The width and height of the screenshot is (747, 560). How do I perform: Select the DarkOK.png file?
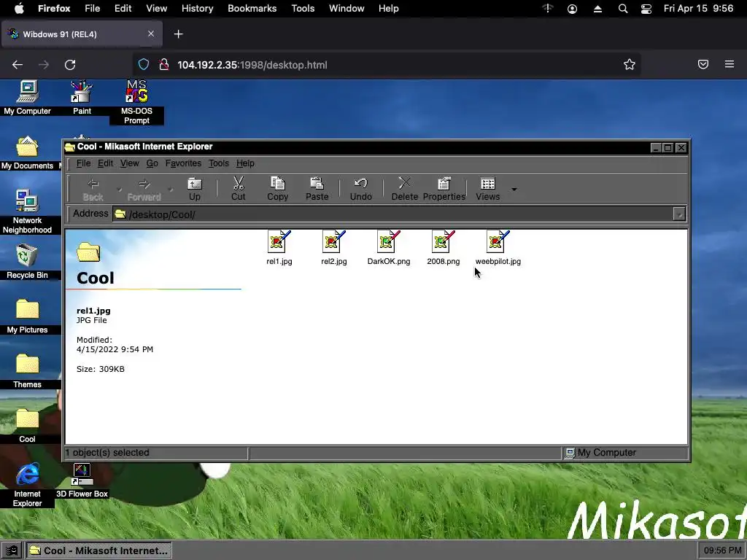(x=389, y=248)
